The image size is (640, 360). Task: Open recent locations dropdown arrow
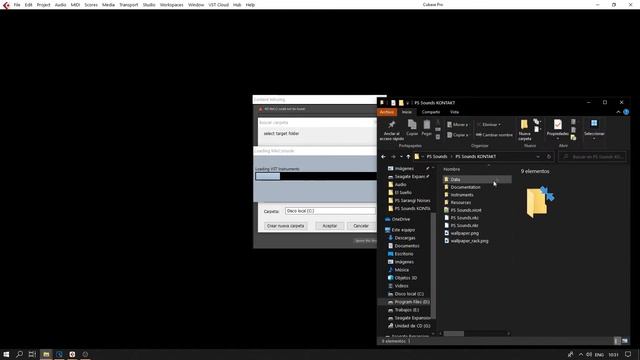point(401,157)
